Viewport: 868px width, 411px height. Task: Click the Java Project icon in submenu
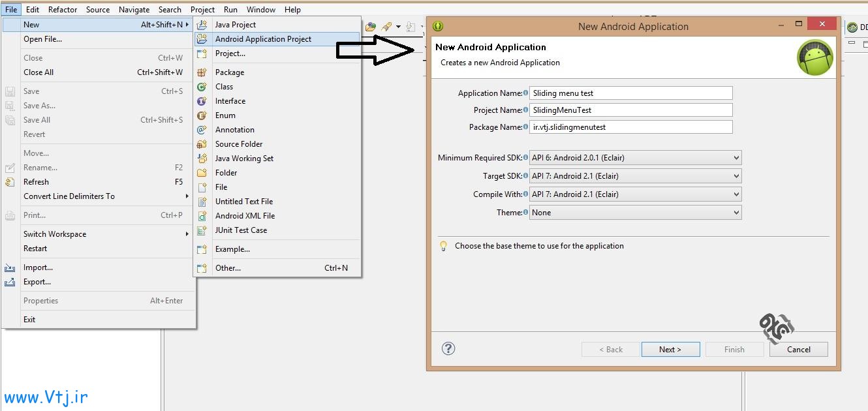click(202, 25)
